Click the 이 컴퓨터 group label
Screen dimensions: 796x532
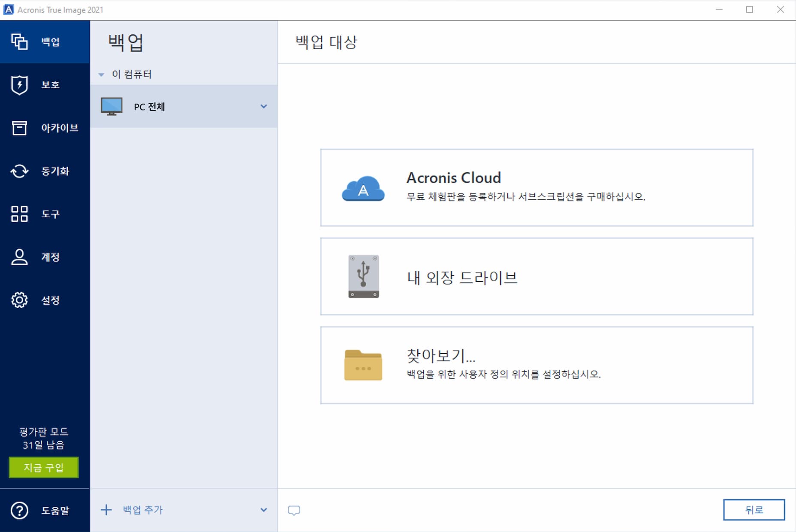pos(132,74)
